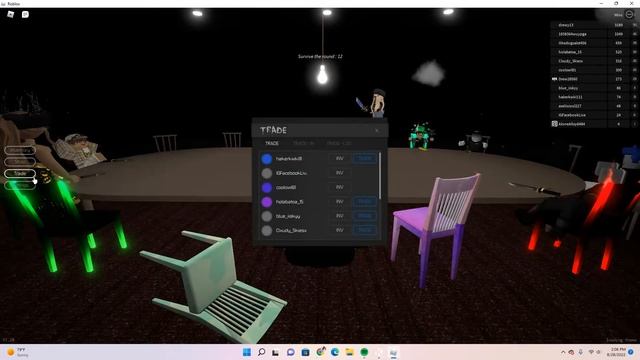Open INV for the fourth listed player
Viewport: 640px width, 360px height.
coord(339,201)
